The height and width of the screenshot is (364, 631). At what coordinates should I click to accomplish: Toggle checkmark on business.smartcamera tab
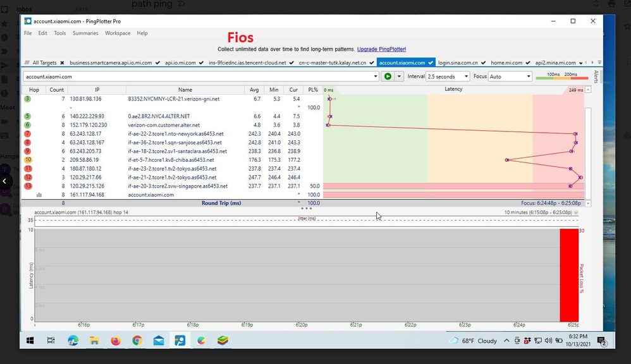pyautogui.click(x=158, y=63)
